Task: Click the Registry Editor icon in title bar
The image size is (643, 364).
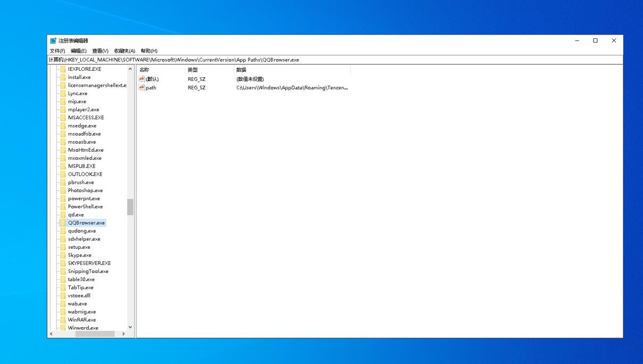Action: pos(53,40)
